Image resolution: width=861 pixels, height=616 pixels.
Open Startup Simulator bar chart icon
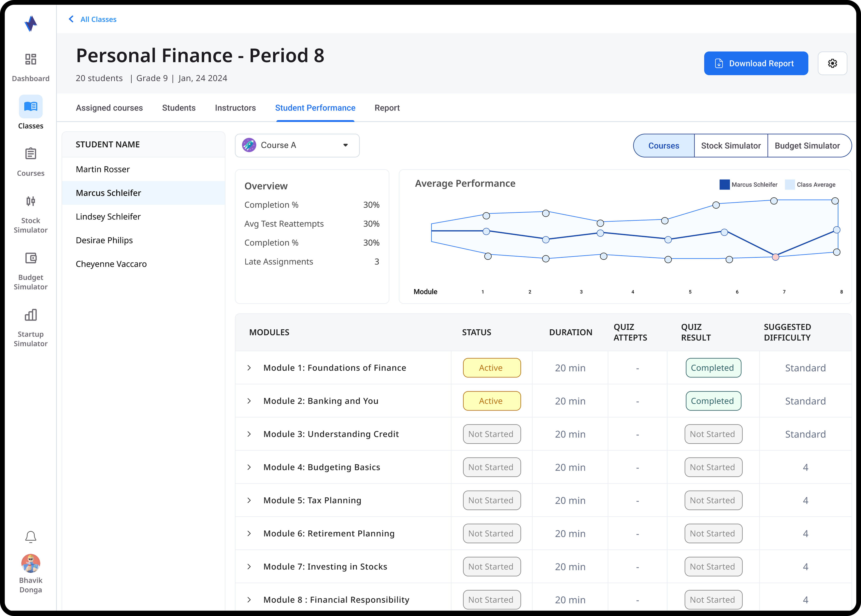pyautogui.click(x=30, y=315)
